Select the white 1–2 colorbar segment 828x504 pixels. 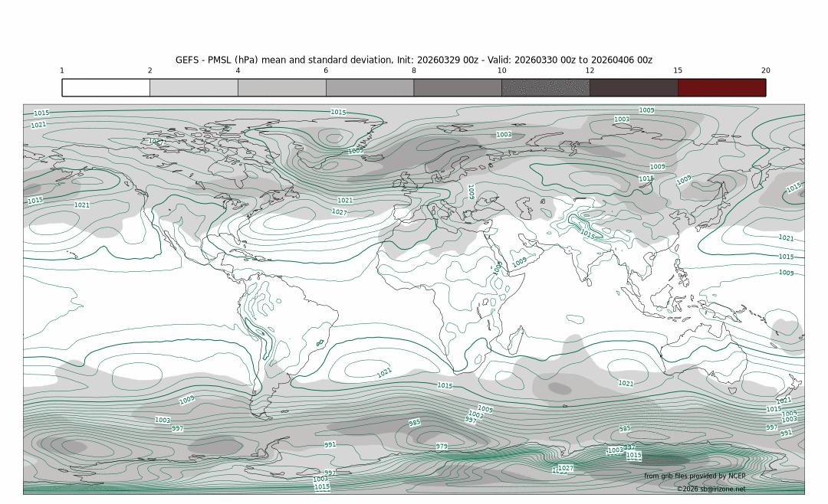[x=106, y=87]
